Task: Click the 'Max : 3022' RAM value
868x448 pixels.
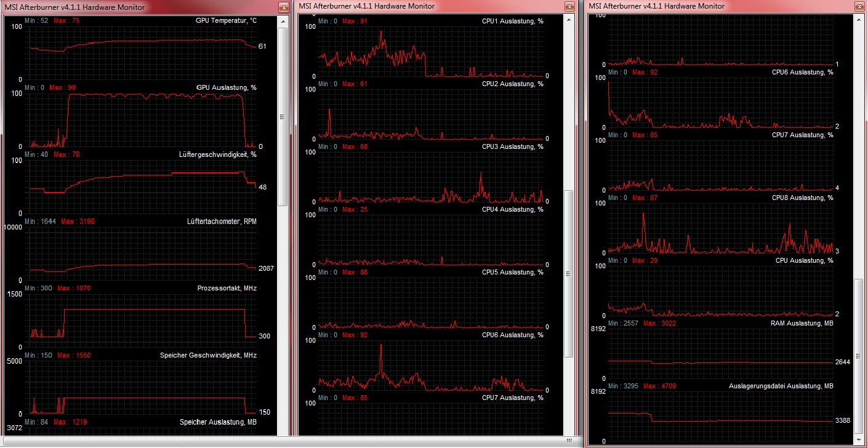Action: click(x=661, y=324)
